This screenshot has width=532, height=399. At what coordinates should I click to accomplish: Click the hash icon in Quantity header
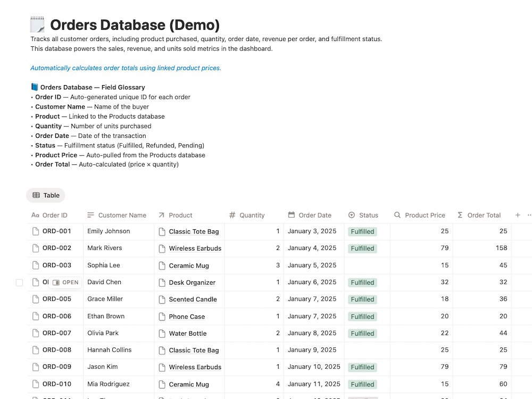click(x=232, y=215)
